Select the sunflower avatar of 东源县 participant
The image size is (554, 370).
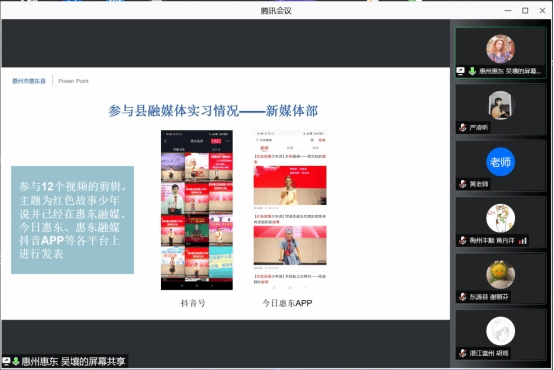500,275
